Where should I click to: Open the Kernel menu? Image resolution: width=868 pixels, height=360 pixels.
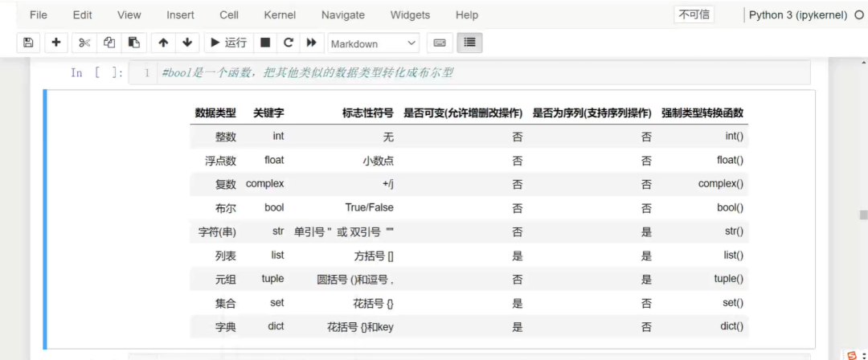(x=280, y=15)
